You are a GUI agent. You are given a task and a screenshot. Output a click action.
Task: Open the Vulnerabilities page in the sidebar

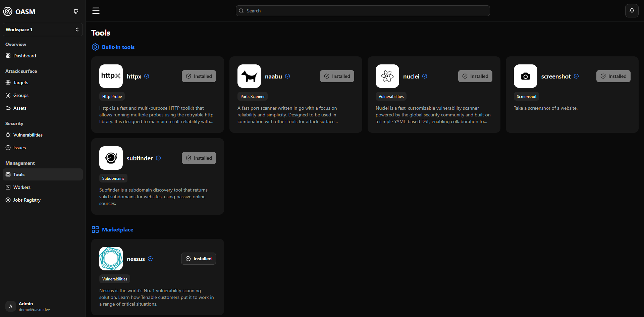tap(43, 135)
